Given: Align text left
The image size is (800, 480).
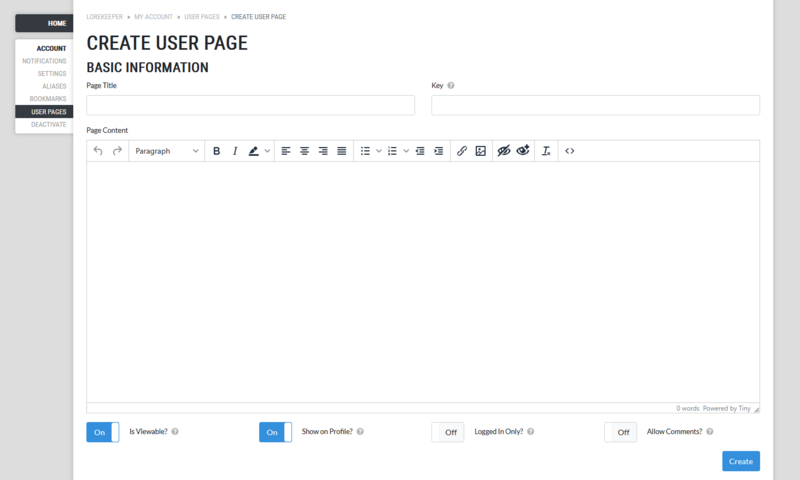Looking at the screenshot, I should [x=286, y=151].
